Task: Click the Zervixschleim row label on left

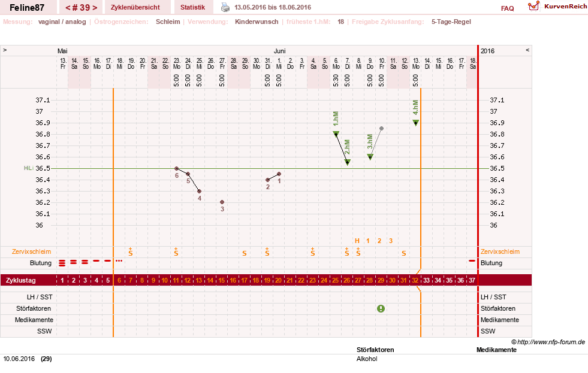Action: (x=32, y=251)
